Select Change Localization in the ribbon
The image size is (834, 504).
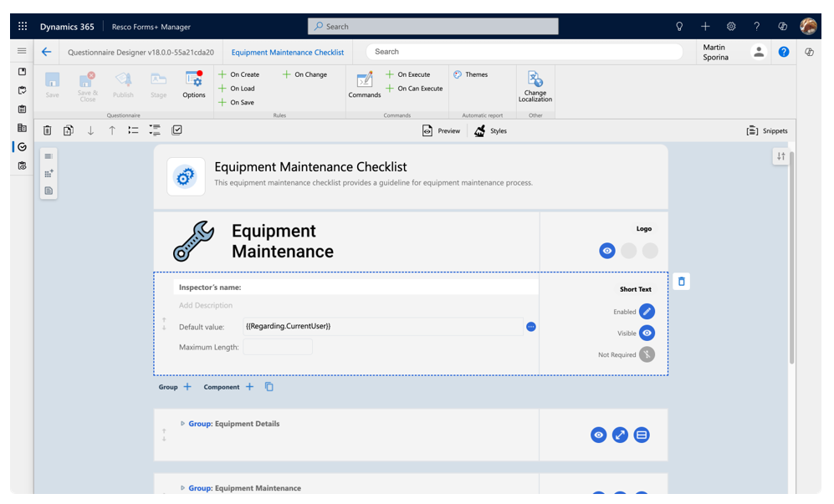535,87
